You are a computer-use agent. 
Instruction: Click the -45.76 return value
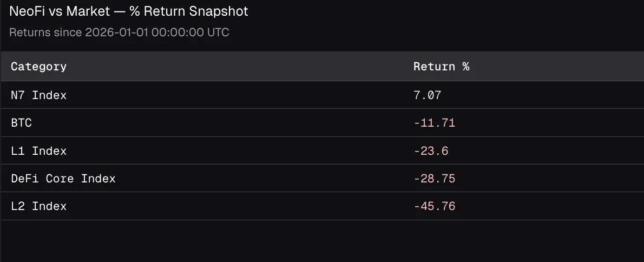coord(434,206)
